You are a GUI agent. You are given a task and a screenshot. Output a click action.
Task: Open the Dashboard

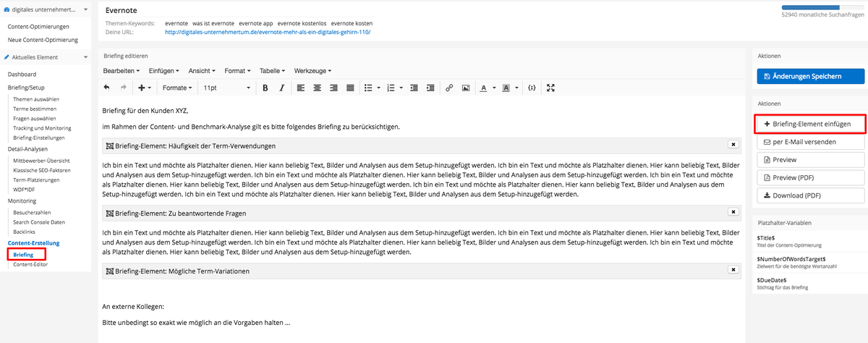pos(22,74)
